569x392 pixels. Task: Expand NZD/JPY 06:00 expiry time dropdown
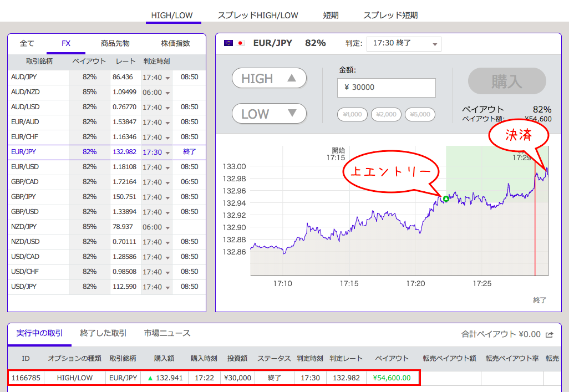156,227
